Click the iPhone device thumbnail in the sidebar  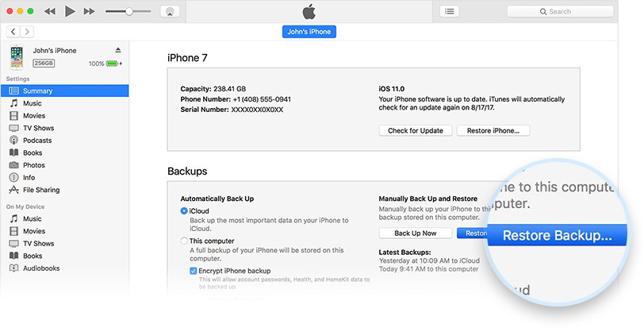[17, 57]
